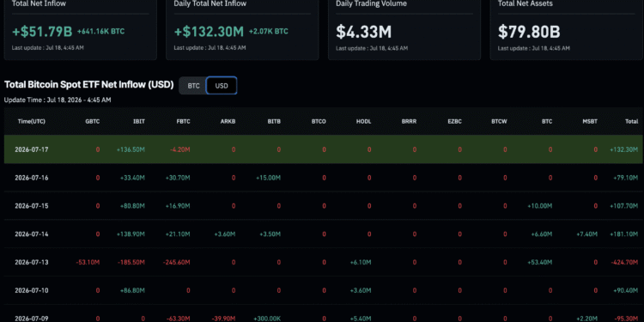Click the -63.30M FBTC value

[179, 319]
